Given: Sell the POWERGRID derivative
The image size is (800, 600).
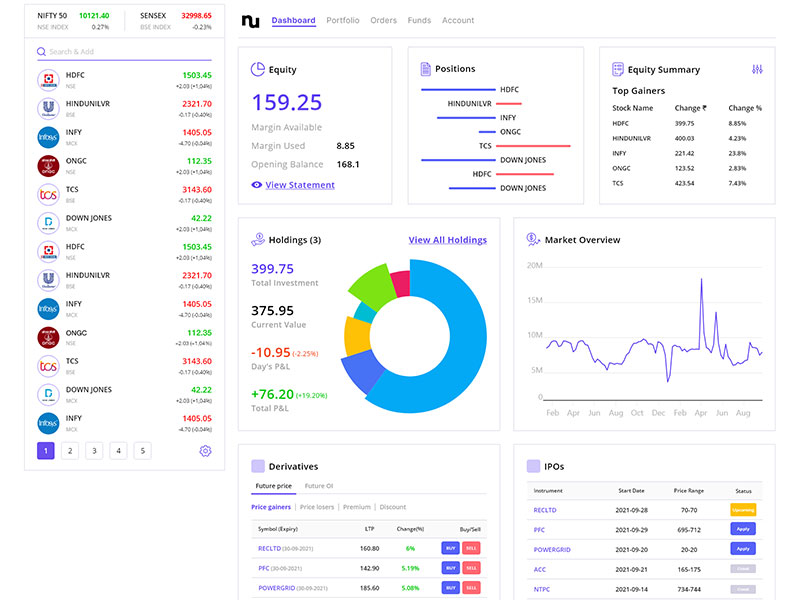Looking at the screenshot, I should coord(471,588).
